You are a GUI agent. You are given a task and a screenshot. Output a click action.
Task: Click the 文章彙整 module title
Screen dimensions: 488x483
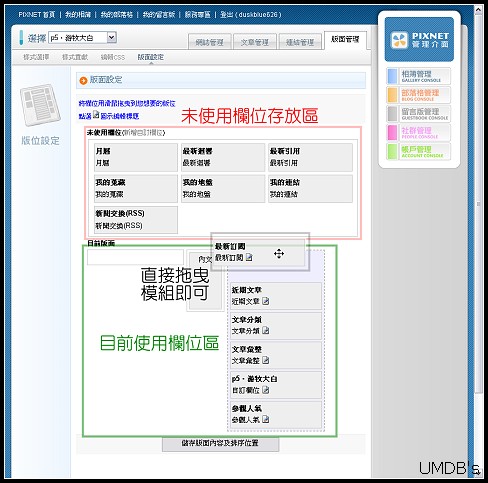(x=247, y=349)
